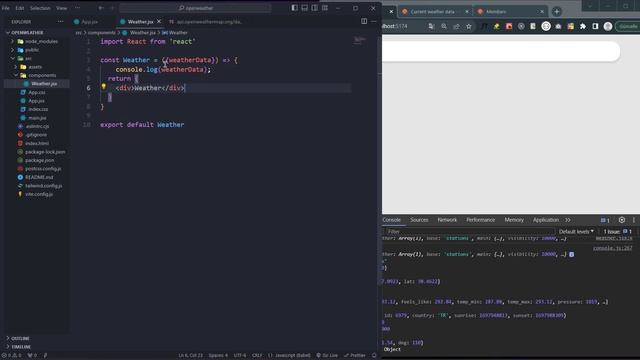Screen dimensions: 640x360
Task: Toggle bottom panel layout icon in VS Code
Action: (x=304, y=8)
